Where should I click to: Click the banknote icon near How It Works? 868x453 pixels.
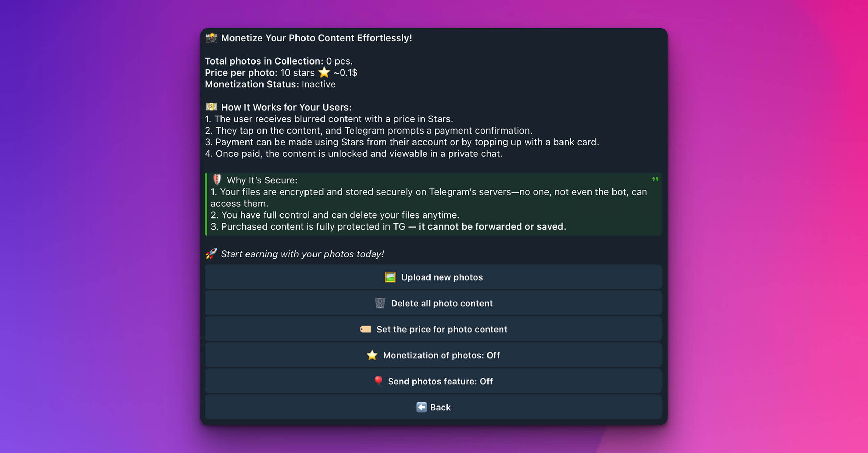click(211, 107)
